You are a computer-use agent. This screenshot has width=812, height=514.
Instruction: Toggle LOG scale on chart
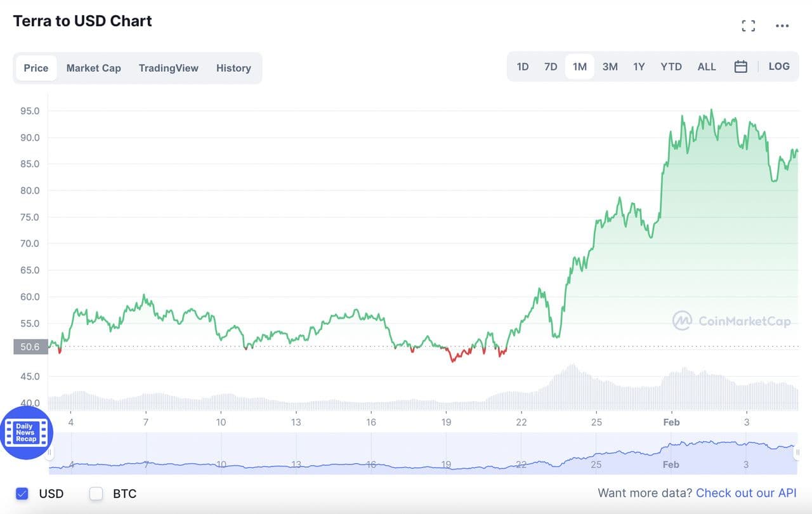[x=779, y=67]
